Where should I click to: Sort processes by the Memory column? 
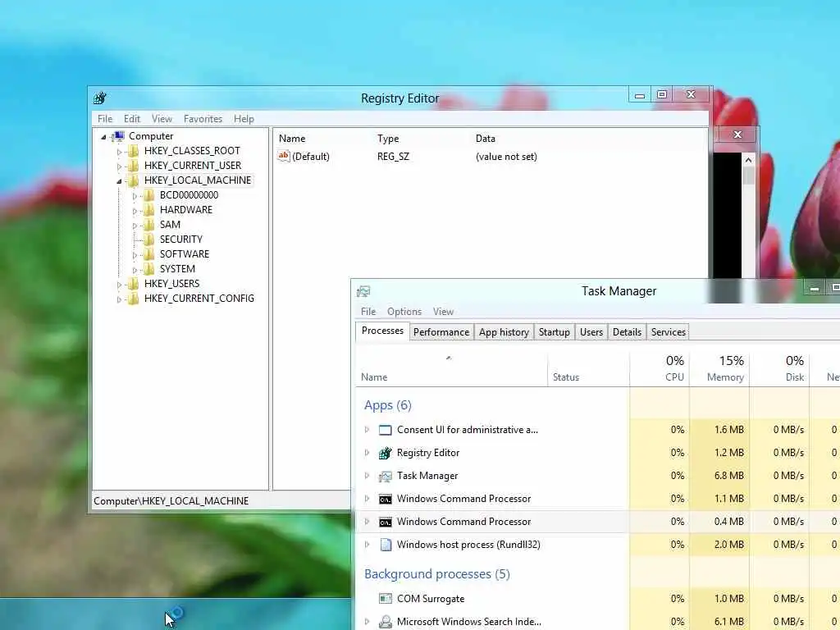point(719,368)
